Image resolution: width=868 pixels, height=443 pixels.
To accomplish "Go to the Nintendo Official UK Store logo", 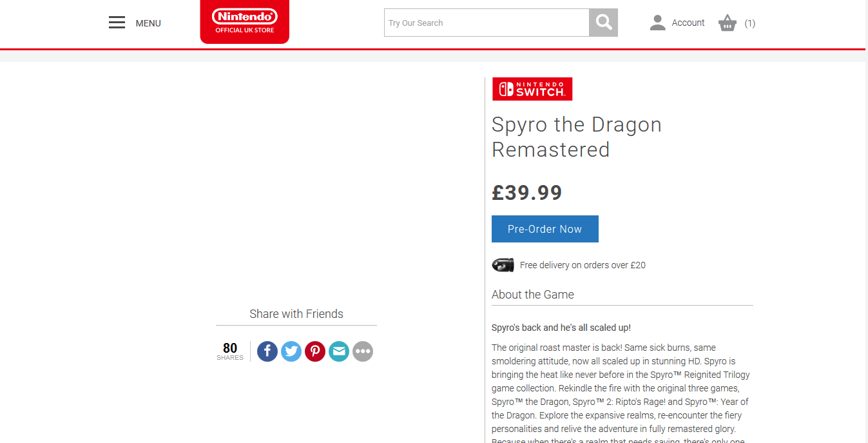I will 245,21.
